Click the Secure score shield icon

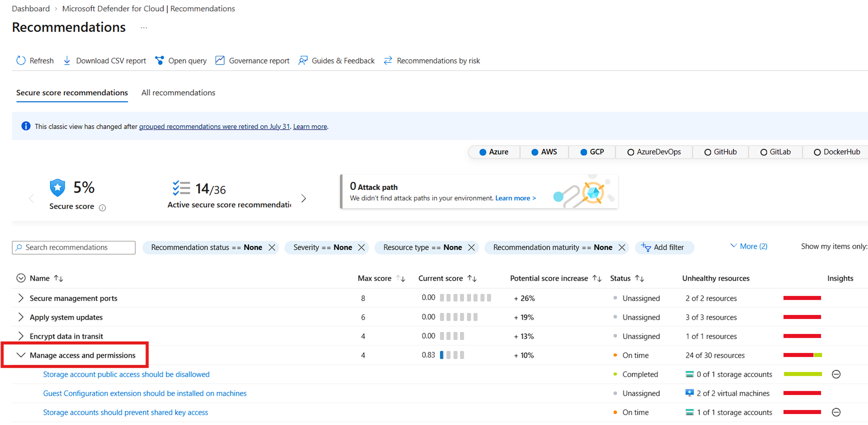[57, 187]
